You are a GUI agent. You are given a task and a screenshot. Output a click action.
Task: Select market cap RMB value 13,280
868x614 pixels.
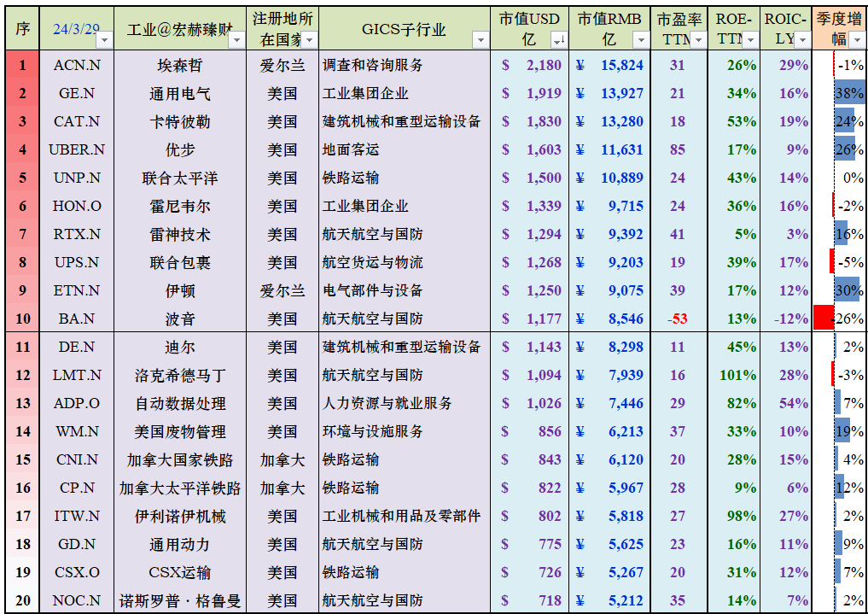pos(622,122)
